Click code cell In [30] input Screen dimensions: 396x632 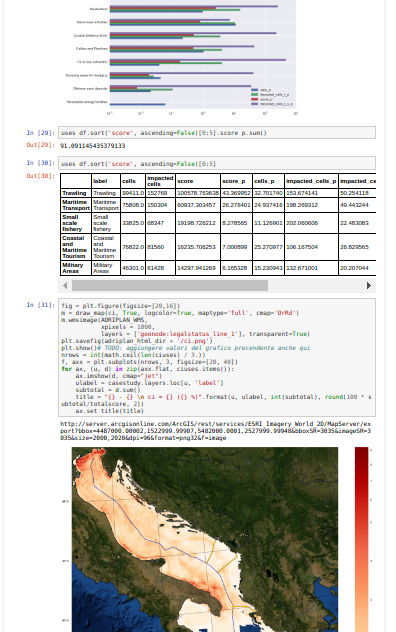coord(217,163)
